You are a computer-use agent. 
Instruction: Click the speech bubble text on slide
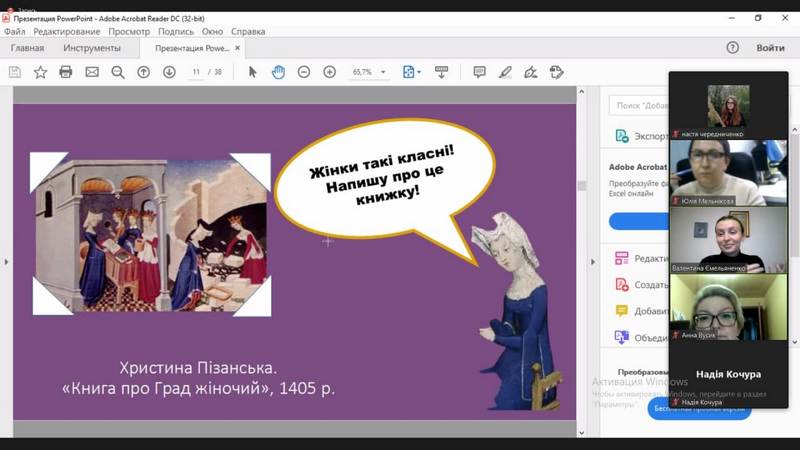pyautogui.click(x=382, y=175)
